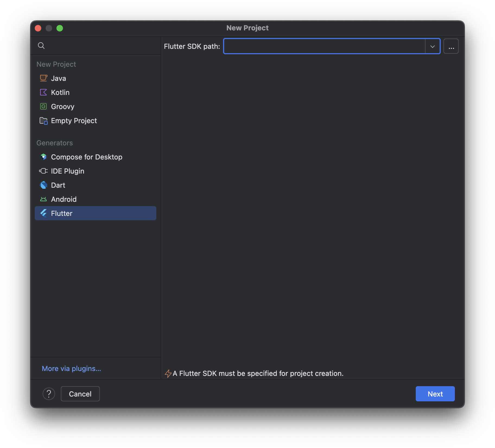Choose Empty Project entry

95,121
